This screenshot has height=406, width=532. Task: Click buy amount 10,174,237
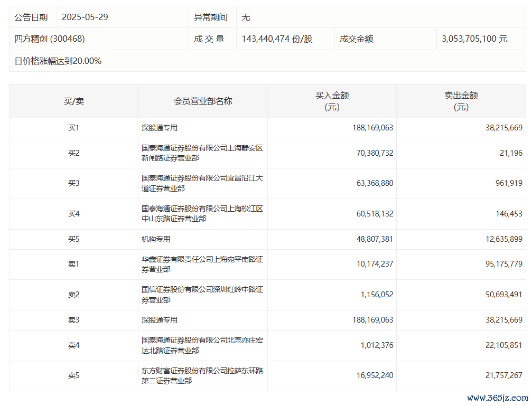[x=375, y=264]
